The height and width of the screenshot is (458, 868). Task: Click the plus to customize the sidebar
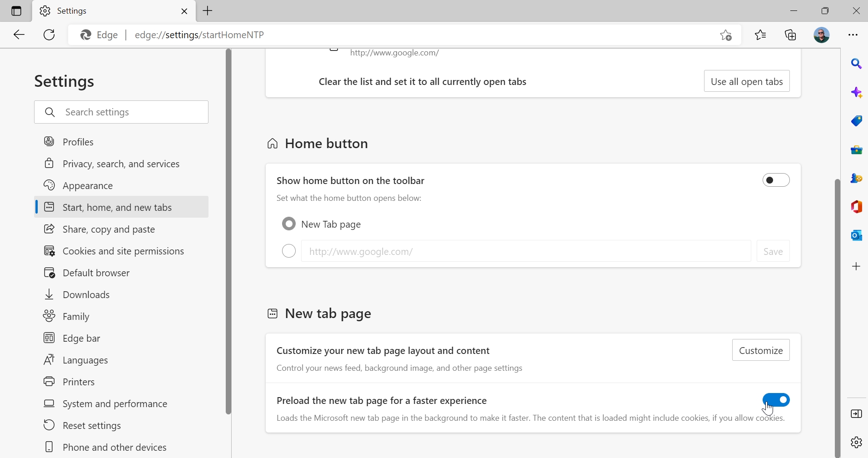point(856,266)
